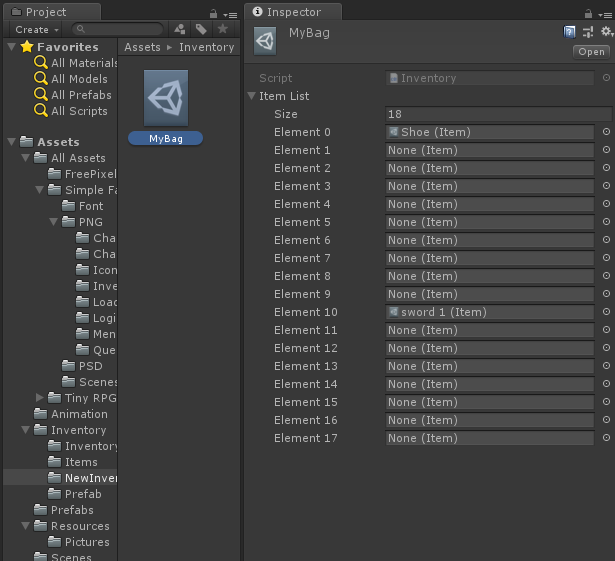The image size is (615, 561).
Task: Click the Project search field
Action: [117, 29]
